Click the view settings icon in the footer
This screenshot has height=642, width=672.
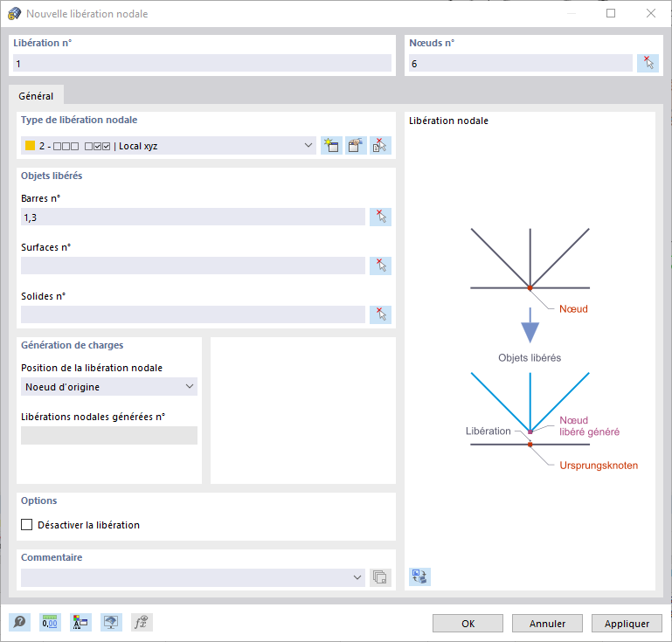pos(111,622)
